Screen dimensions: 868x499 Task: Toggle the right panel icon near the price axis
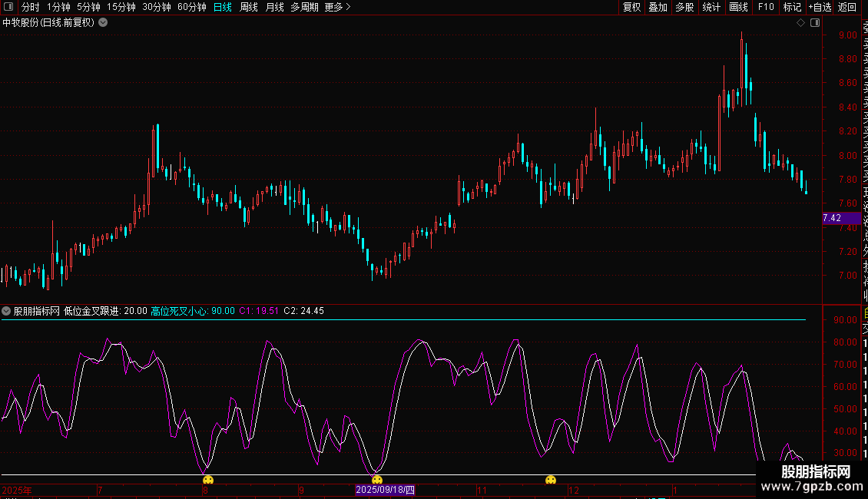pos(813,23)
